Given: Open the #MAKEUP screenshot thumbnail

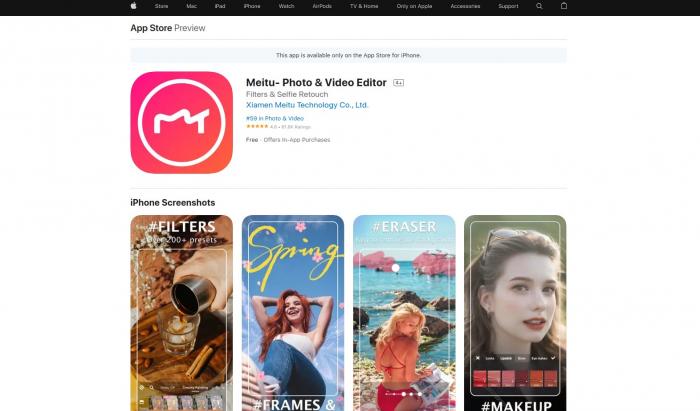Looking at the screenshot, I should click(515, 313).
